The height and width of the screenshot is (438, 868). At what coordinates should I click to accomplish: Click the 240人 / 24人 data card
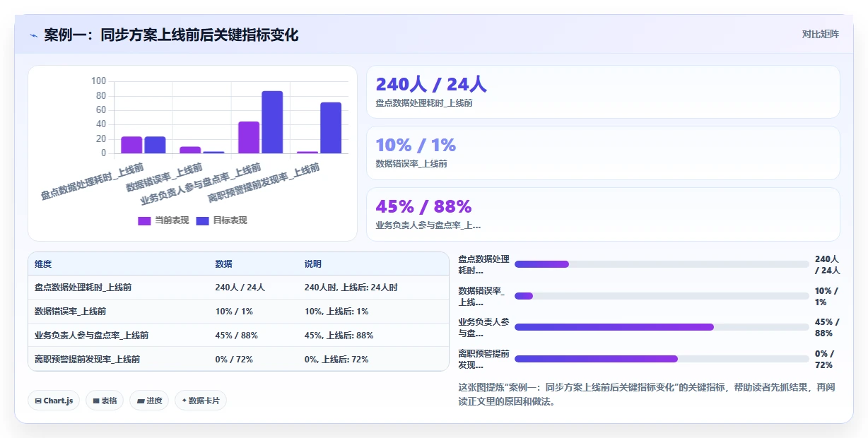tap(603, 92)
